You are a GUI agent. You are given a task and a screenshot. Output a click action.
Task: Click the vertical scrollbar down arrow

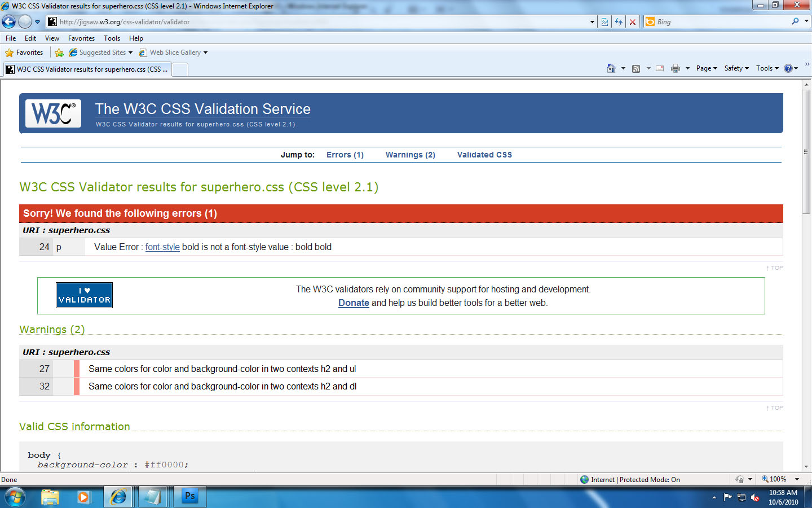806,467
